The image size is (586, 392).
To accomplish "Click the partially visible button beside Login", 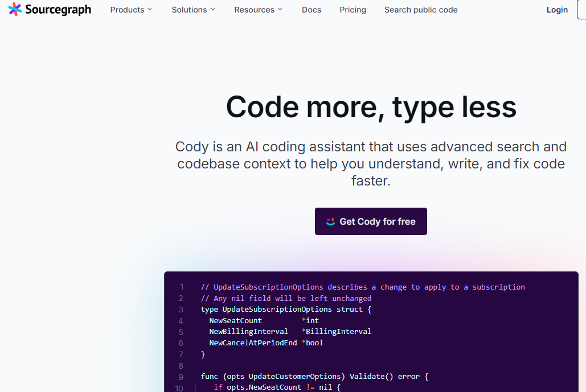I will pyautogui.click(x=581, y=10).
